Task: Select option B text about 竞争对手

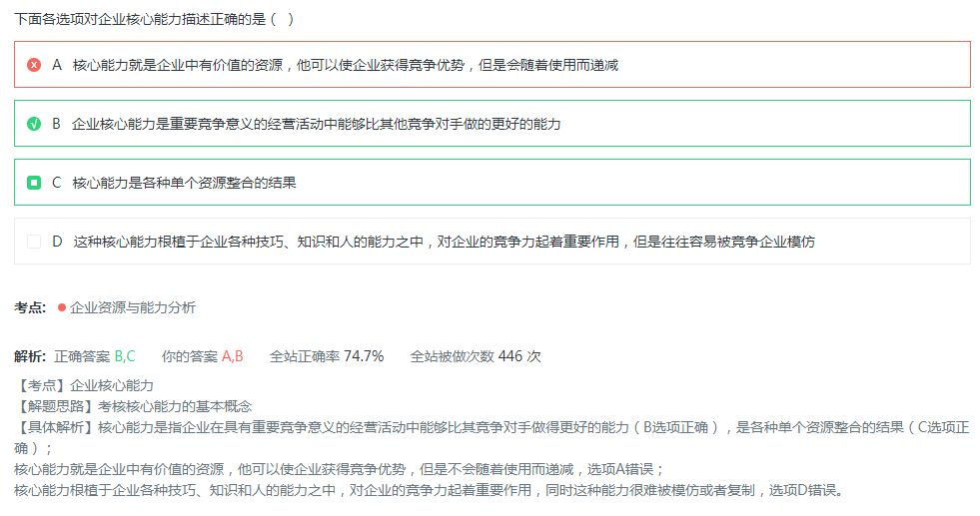Action: coord(317,124)
